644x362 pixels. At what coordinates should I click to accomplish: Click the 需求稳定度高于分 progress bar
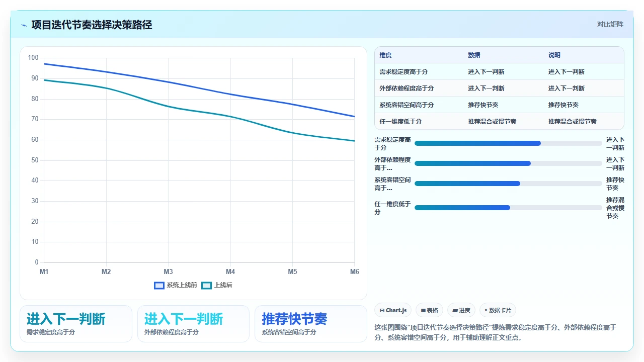pos(508,143)
